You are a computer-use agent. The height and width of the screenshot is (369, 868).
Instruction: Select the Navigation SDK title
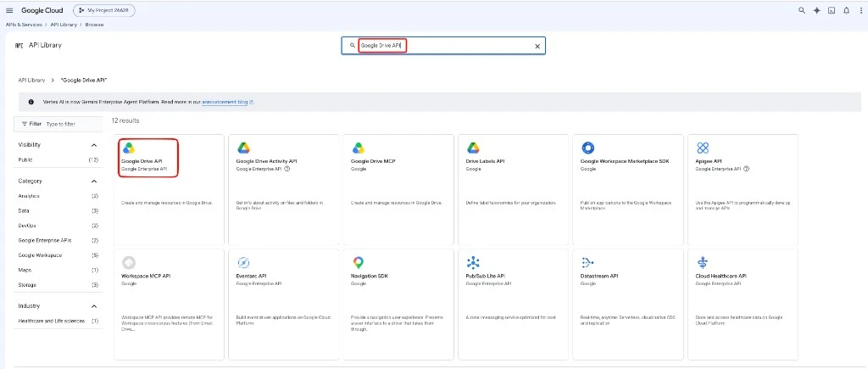[370, 276]
